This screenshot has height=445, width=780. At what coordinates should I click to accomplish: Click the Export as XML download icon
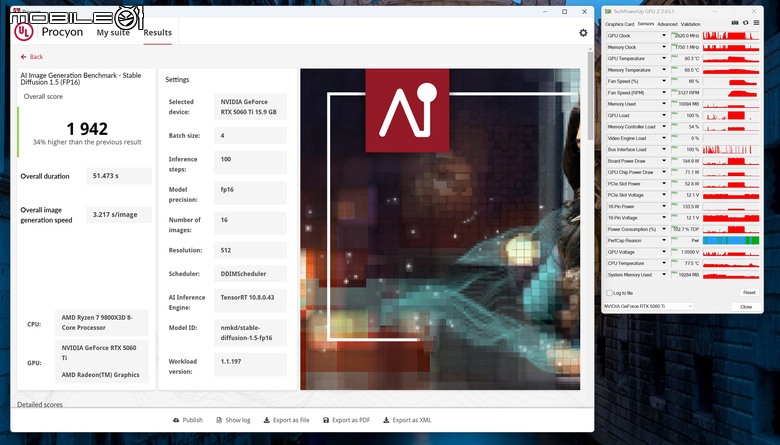[386, 420]
